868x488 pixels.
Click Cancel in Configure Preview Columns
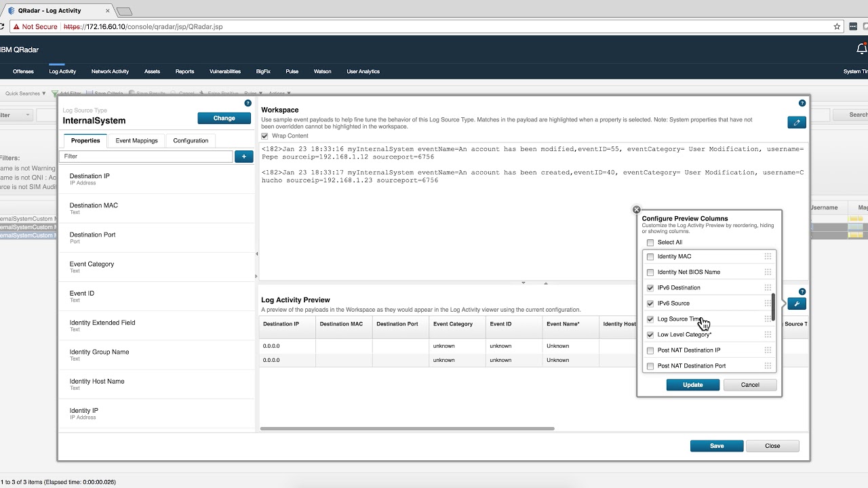click(x=750, y=385)
